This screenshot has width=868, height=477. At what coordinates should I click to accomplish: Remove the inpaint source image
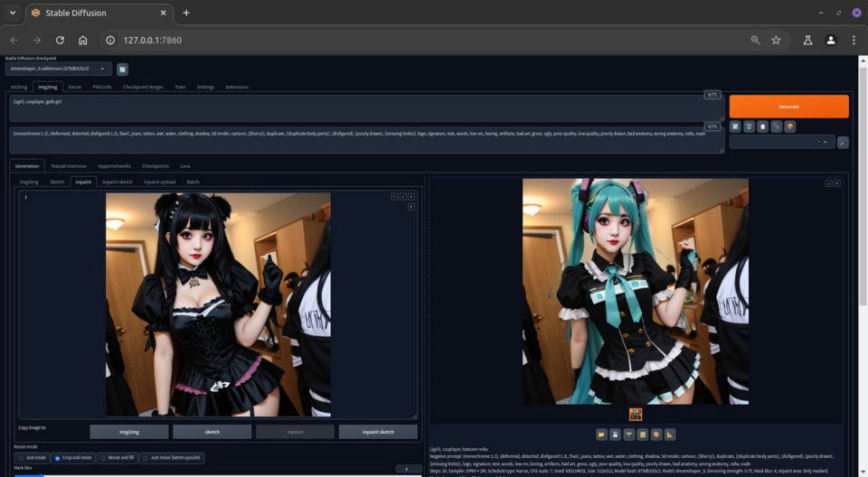pos(411,196)
